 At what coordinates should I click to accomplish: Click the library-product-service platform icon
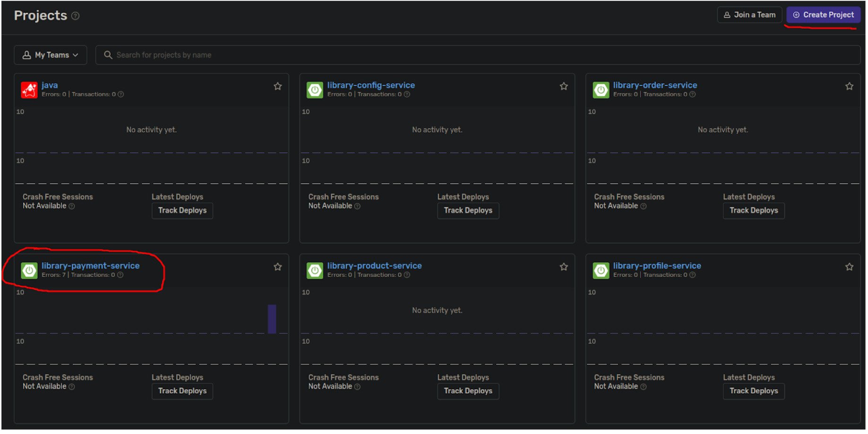(x=315, y=271)
